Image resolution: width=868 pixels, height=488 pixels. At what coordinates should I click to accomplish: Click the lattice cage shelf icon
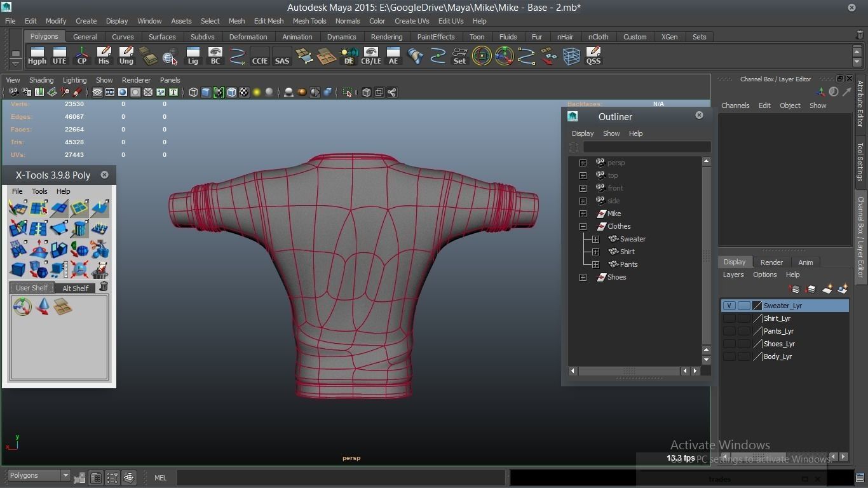(x=571, y=56)
